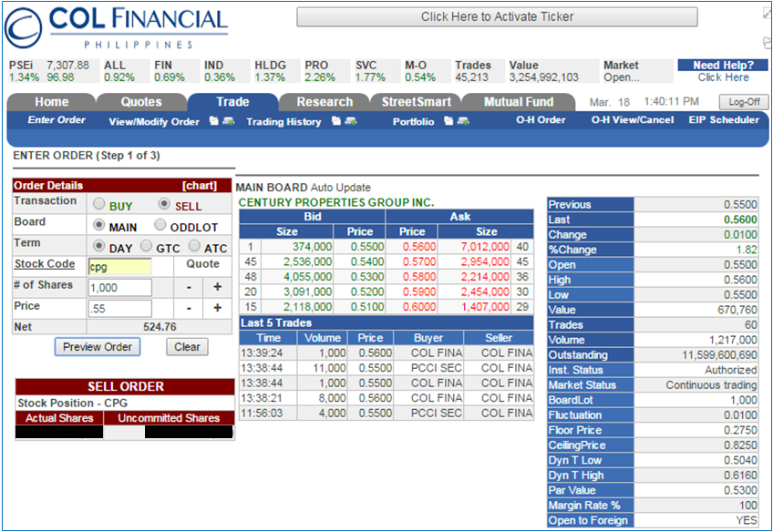Decrease price with the minus button
Screen dimensions: 773x532
click(189, 309)
